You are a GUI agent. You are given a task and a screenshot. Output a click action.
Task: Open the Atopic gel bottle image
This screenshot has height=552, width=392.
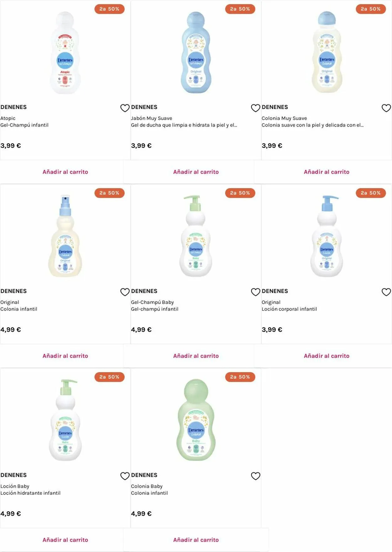click(x=65, y=53)
